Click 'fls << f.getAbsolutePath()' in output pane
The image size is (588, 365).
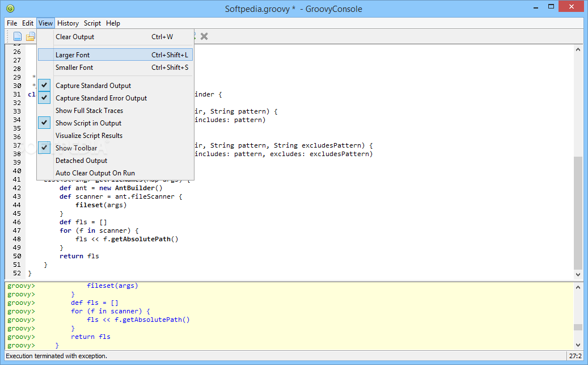click(138, 320)
